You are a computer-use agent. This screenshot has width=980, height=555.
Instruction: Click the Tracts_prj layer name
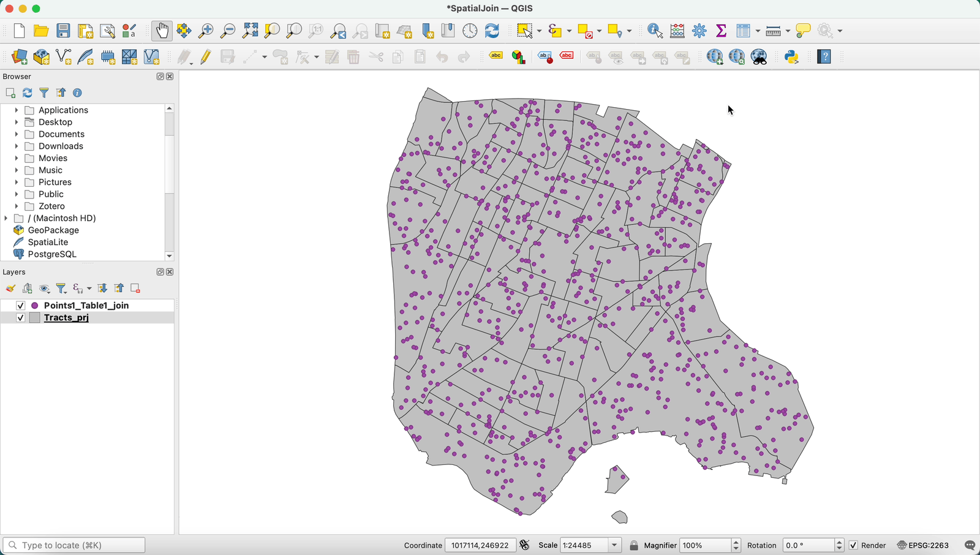pos(66,318)
